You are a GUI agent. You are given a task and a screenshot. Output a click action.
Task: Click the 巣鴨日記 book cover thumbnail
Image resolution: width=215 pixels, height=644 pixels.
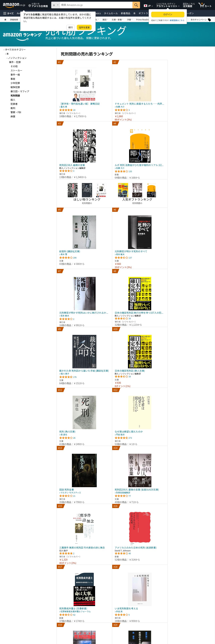click(x=84, y=84)
